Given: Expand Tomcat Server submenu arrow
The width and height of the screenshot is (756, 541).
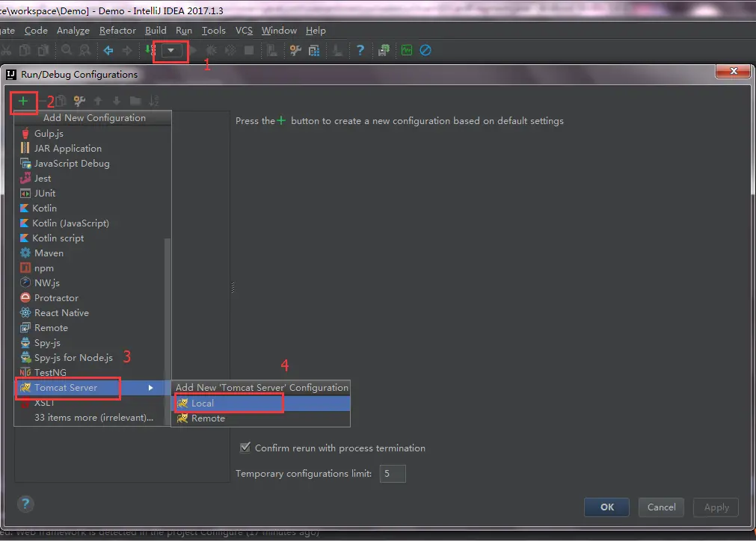Looking at the screenshot, I should click(151, 387).
